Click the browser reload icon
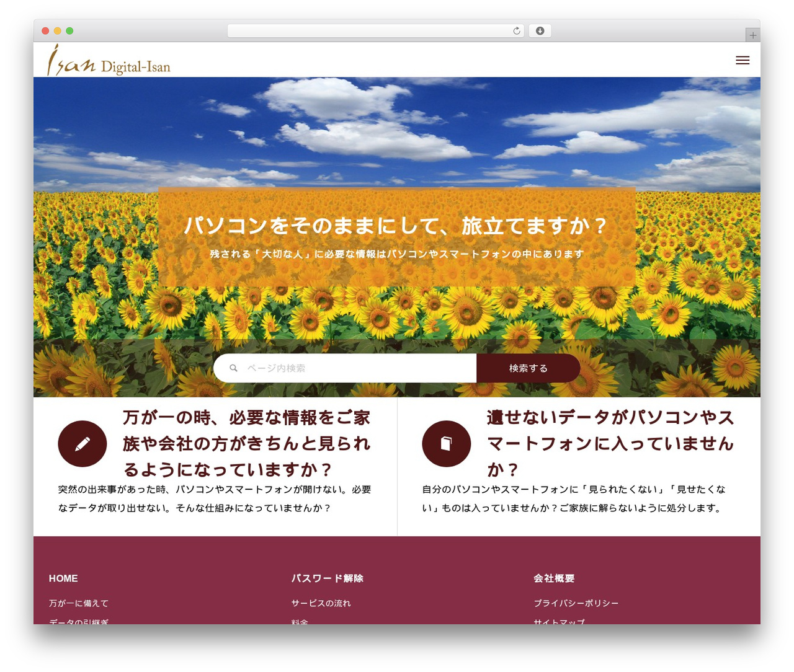Screen dimensions: 794x672 point(517,31)
